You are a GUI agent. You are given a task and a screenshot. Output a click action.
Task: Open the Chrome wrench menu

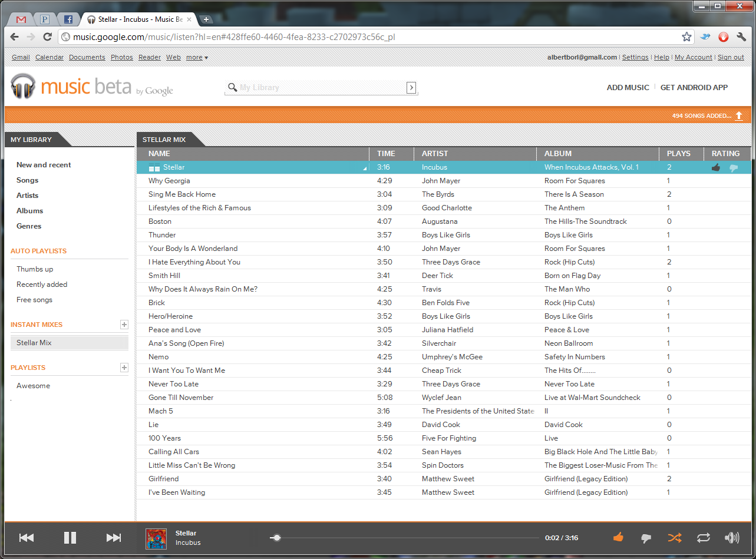click(x=742, y=37)
